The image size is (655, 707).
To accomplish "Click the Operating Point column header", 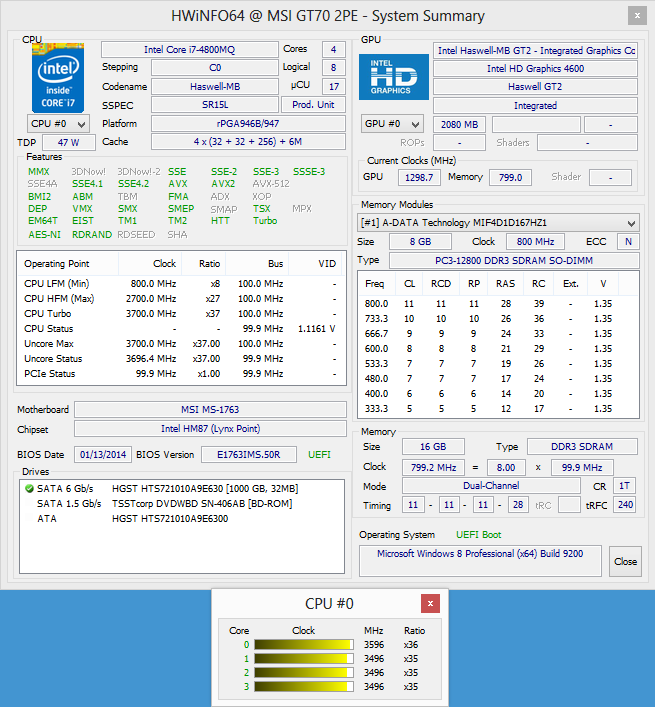I will click(68, 264).
